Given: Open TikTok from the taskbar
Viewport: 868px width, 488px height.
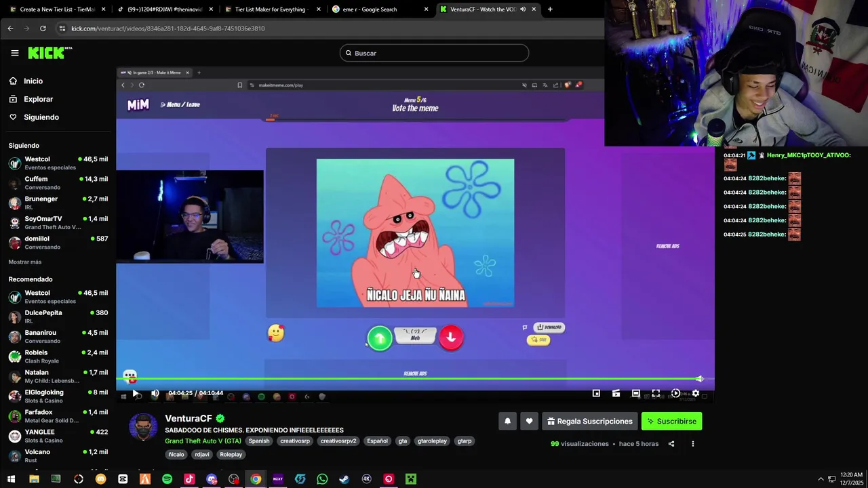Looking at the screenshot, I should (189, 479).
